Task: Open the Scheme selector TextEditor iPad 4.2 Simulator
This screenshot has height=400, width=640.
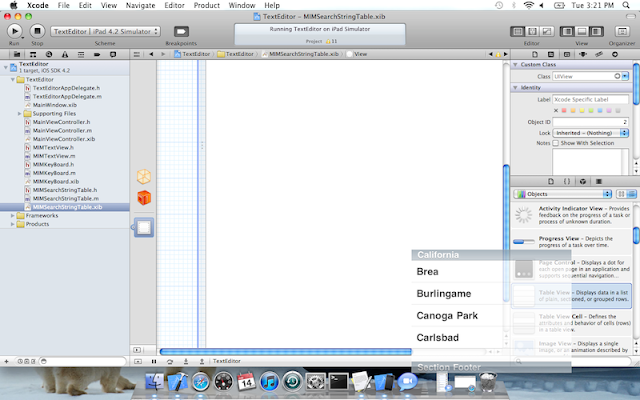Action: 105,31
